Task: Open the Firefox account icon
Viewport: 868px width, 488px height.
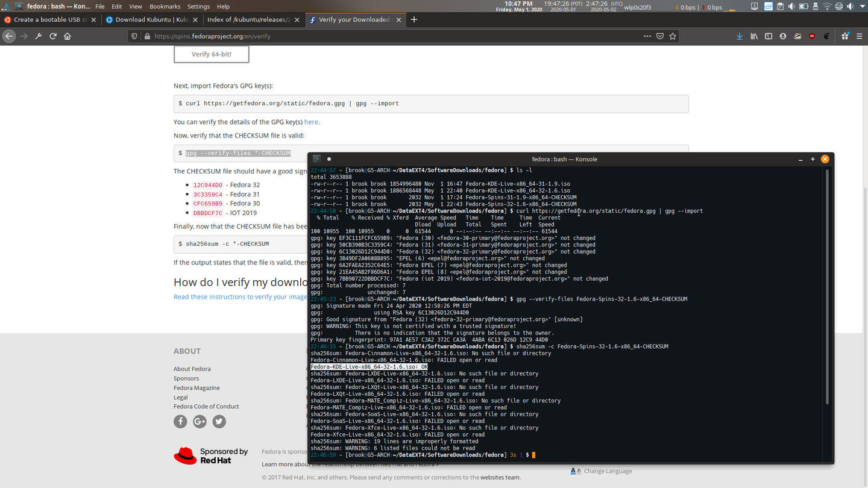Action: point(783,36)
